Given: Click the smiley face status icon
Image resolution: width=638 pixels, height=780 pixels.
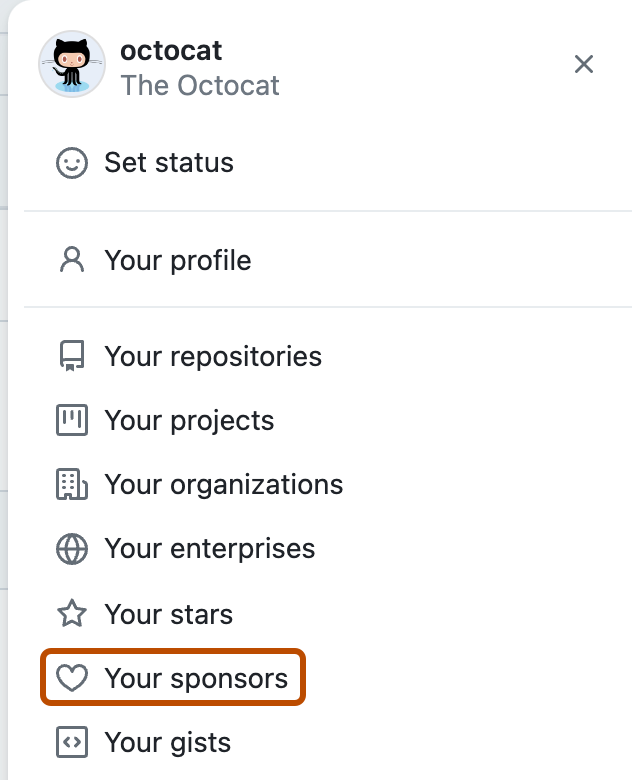Looking at the screenshot, I should tap(72, 163).
